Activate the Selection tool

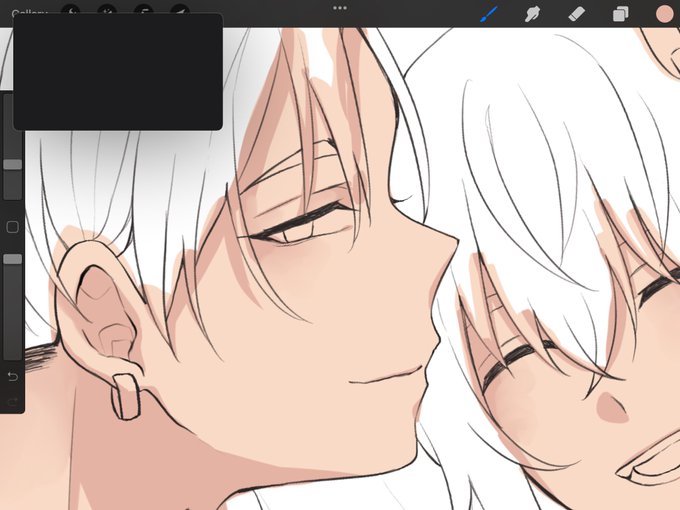(144, 10)
